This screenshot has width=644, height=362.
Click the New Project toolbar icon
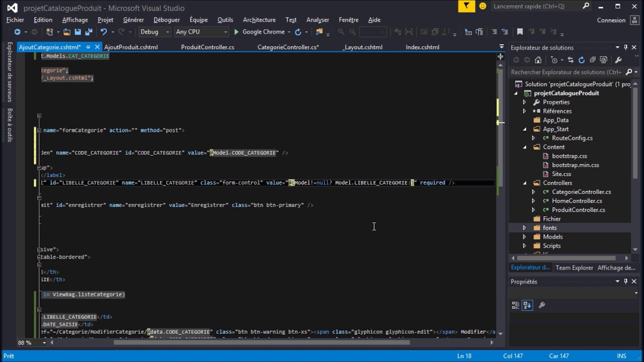49,32
